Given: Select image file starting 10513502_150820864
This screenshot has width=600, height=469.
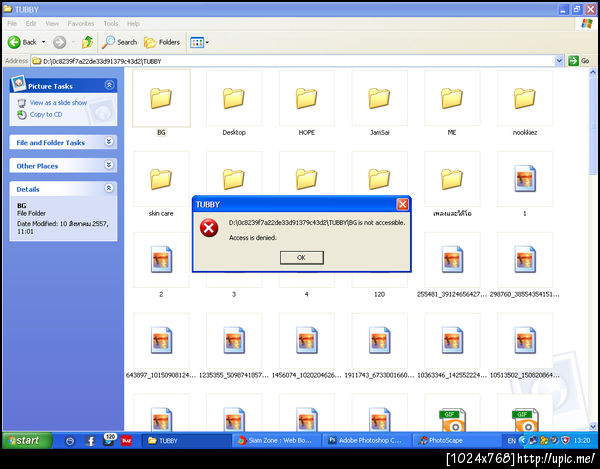Looking at the screenshot, I should tap(525, 346).
